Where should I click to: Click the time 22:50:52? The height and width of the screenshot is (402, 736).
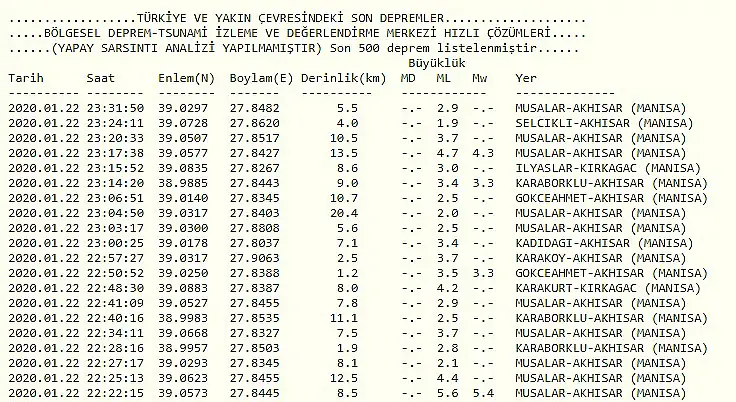[115, 273]
